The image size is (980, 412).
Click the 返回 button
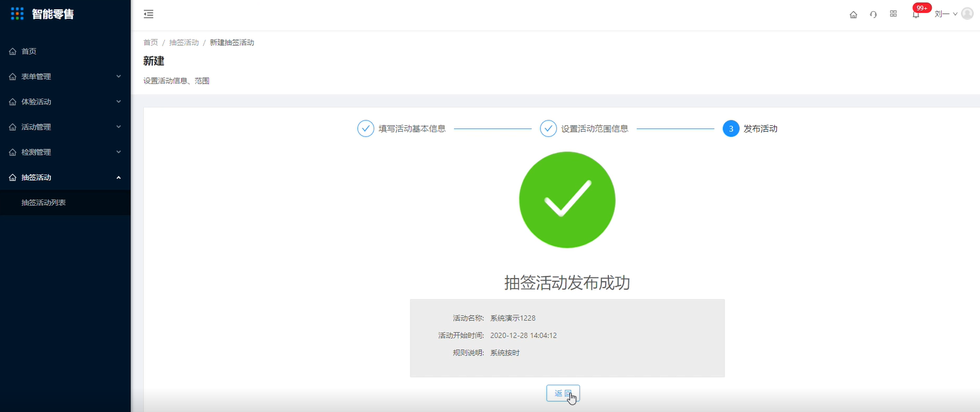(563, 393)
